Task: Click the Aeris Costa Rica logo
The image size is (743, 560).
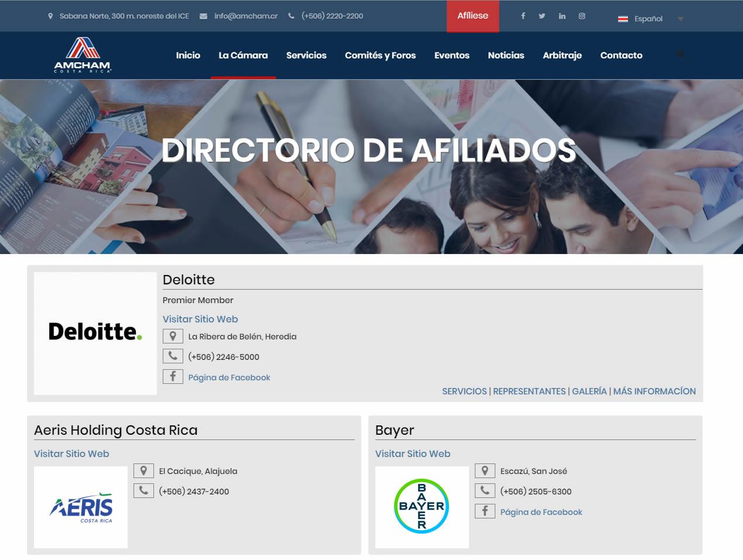Action: (81, 507)
